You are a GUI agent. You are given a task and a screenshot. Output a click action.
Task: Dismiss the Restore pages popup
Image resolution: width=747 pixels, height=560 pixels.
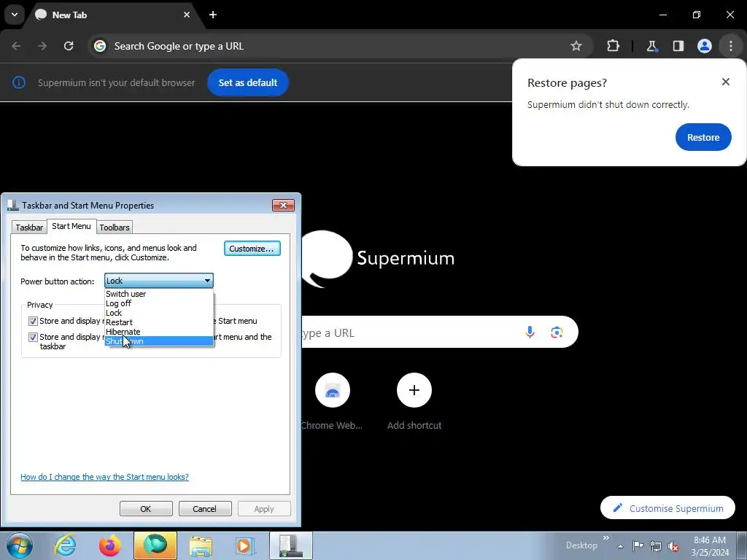pyautogui.click(x=726, y=82)
